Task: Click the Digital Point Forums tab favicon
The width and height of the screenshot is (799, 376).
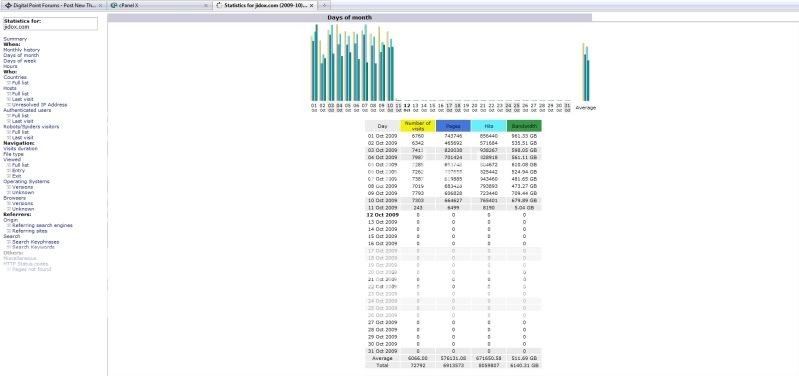Action: click(x=8, y=5)
